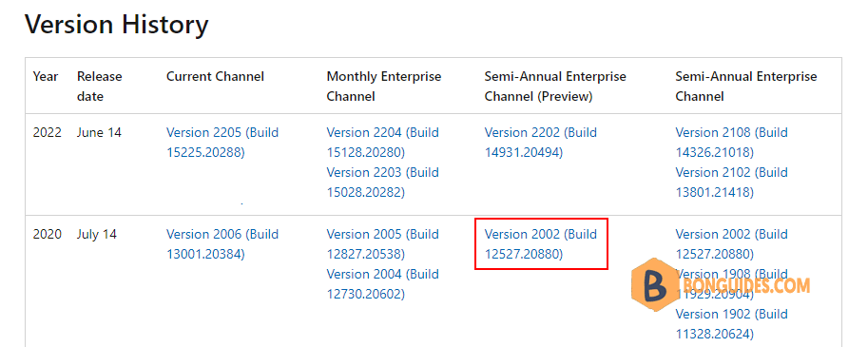
Task: Click the Bonguides hexagon B logo
Action: 656,285
